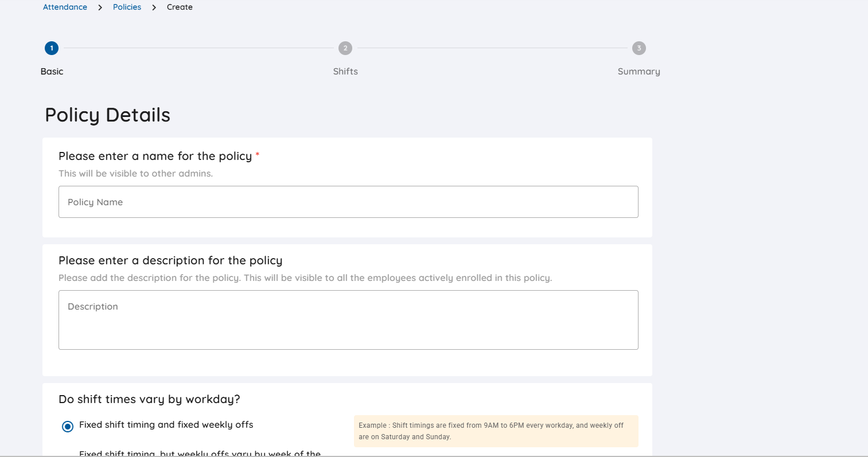Click the Policy Details heading
The image size is (868, 457).
[108, 115]
